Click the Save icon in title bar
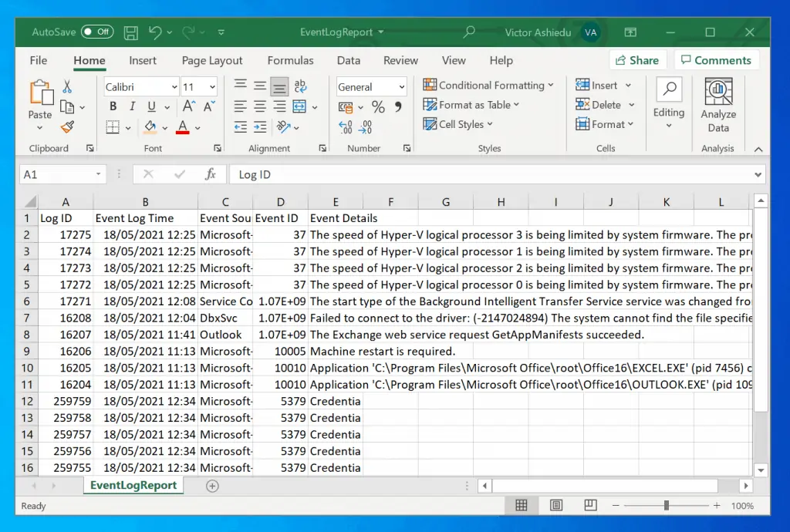The height and width of the screenshot is (532, 790). 131,32
